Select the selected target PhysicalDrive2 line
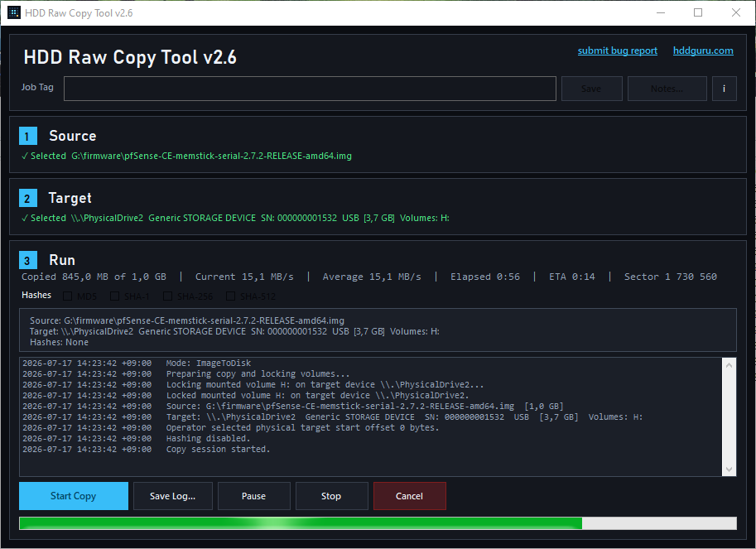Image resolution: width=756 pixels, height=549 pixels. [x=235, y=218]
